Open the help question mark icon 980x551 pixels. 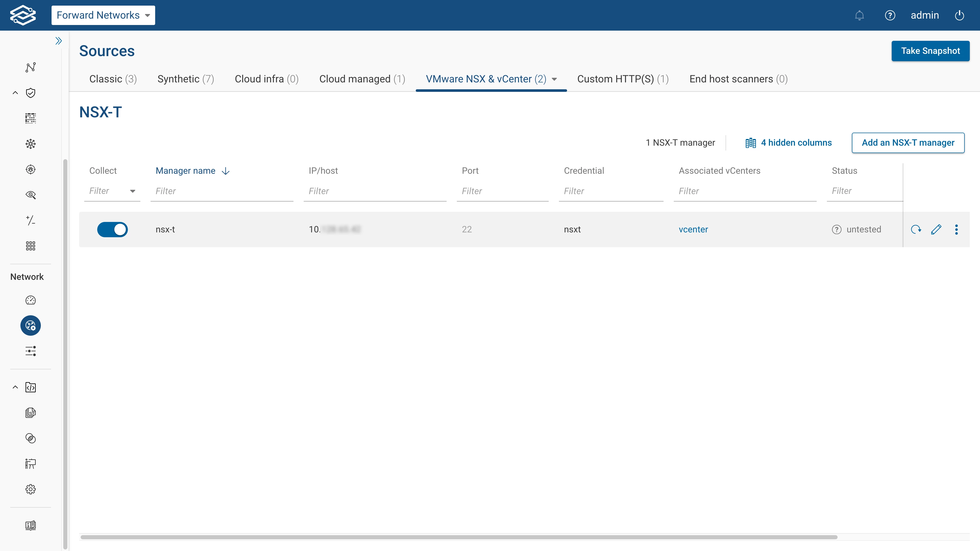point(890,15)
